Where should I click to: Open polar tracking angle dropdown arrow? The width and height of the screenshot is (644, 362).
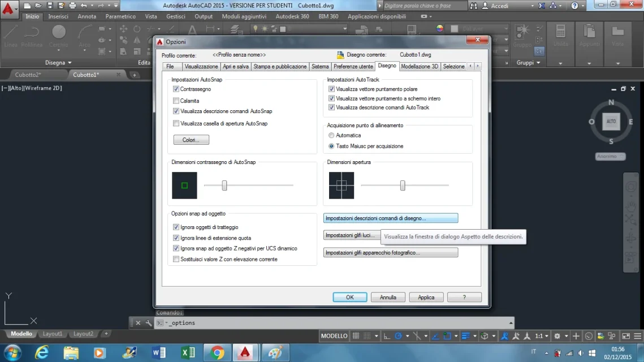pyautogui.click(x=408, y=336)
